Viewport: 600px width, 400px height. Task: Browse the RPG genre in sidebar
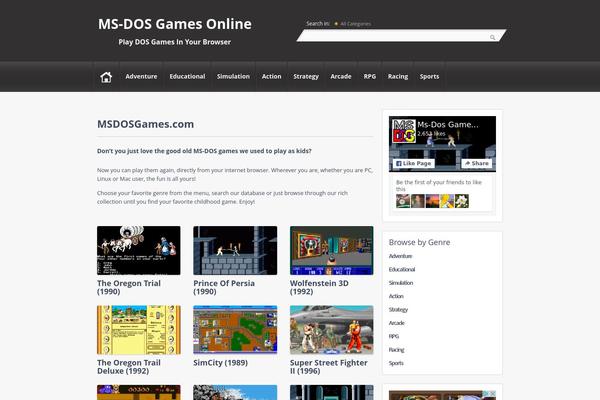click(x=394, y=336)
